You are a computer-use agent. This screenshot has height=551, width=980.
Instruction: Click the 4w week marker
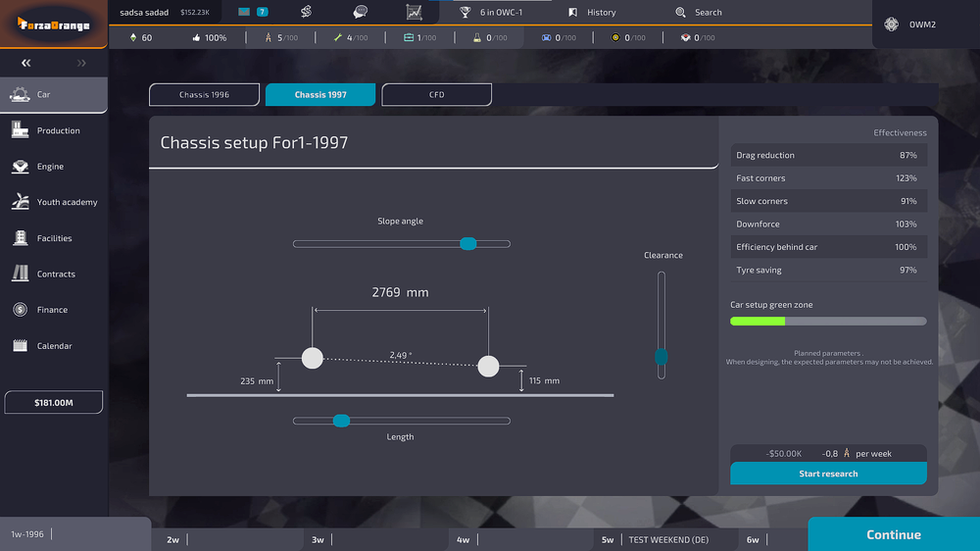[x=464, y=540]
